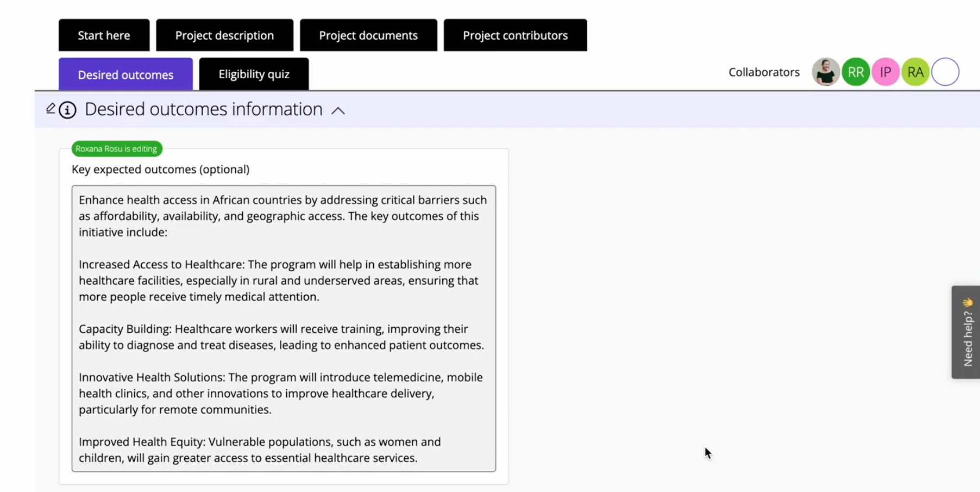Click the Roxana Rosu is editing badge

tap(116, 148)
